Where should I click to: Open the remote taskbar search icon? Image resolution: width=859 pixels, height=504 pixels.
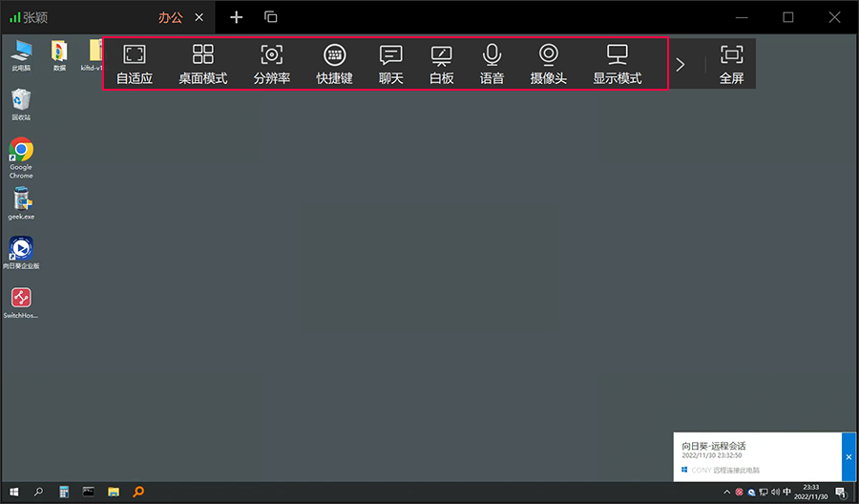[38, 492]
